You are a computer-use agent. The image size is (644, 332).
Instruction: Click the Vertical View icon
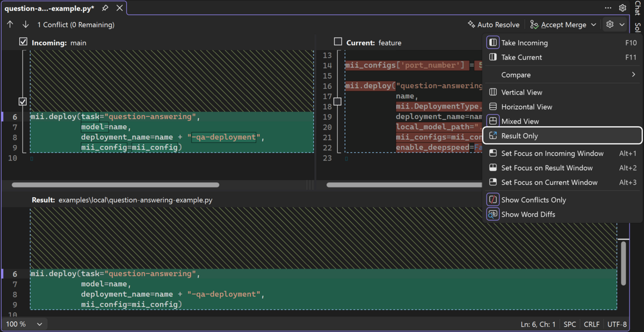pos(493,92)
